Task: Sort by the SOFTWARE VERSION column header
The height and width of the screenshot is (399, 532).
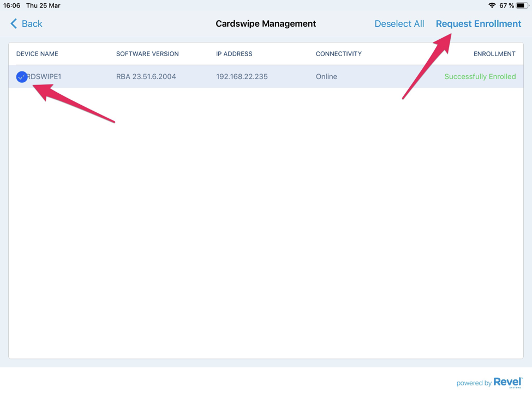Action: tap(147, 53)
